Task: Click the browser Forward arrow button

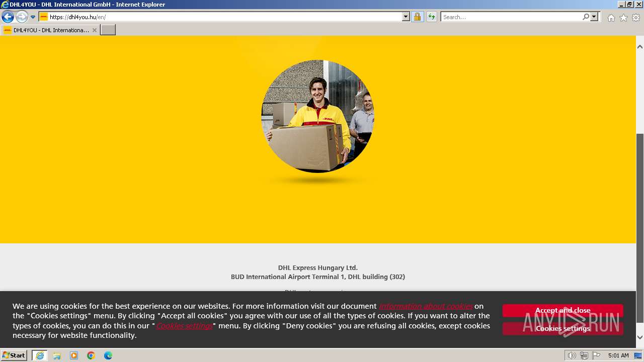Action: 22,17
